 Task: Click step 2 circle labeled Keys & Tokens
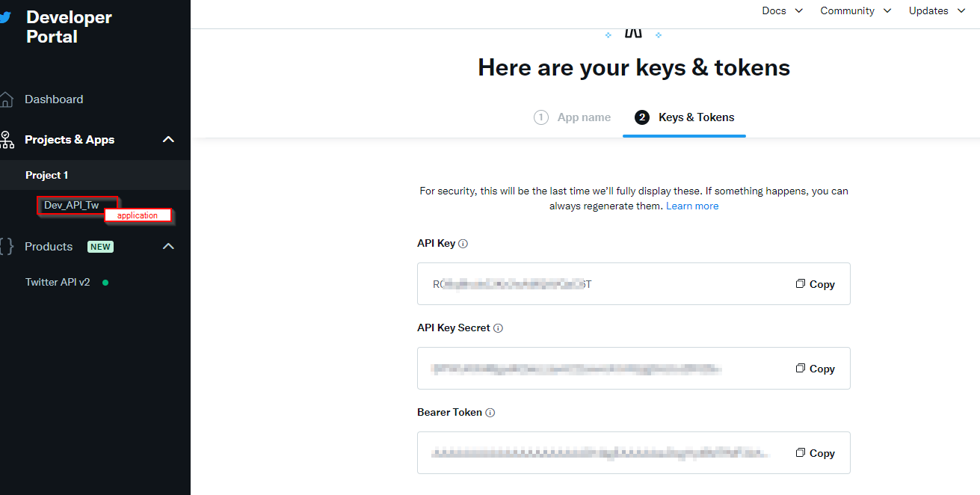pos(642,117)
